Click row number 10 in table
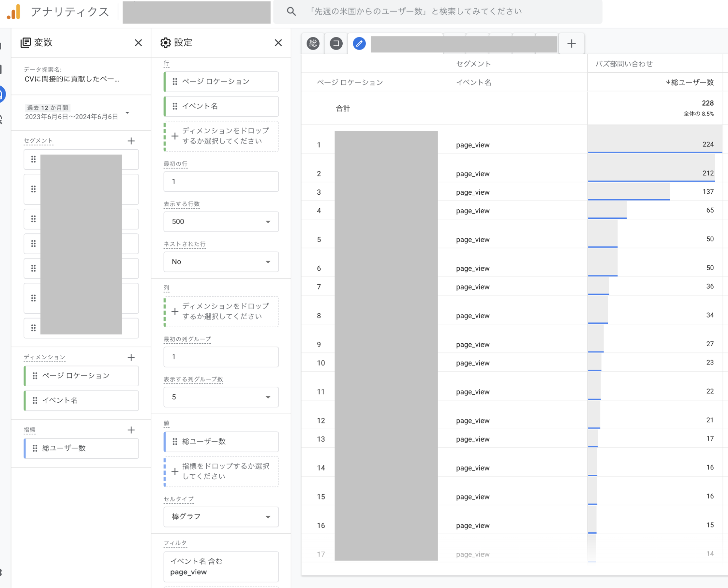728x588 pixels. click(x=320, y=363)
